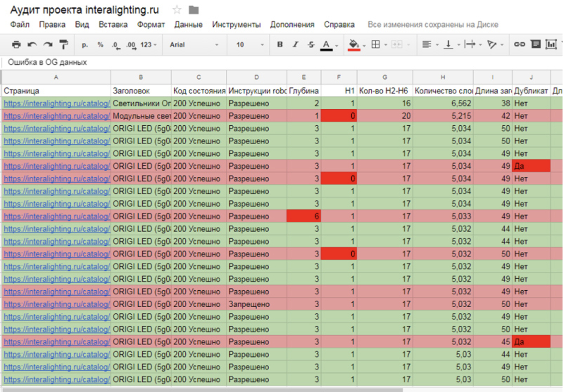The image size is (564, 392).
Task: Open the Arial font family dropdown
Action: coord(194,45)
